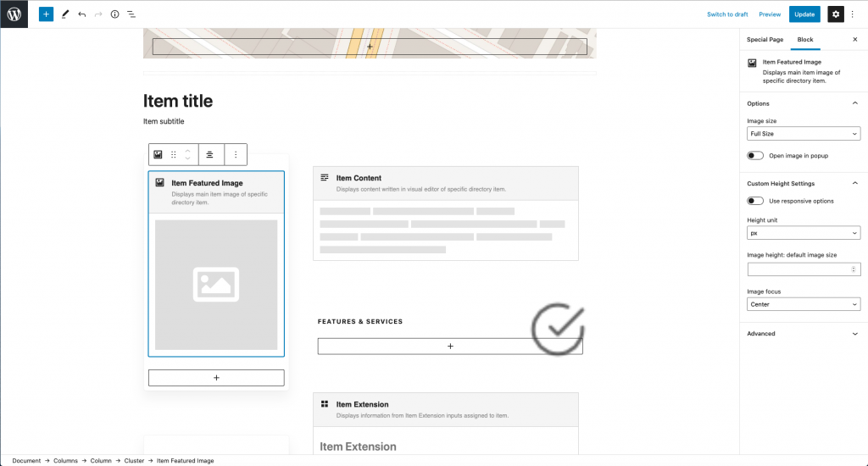Image resolution: width=868 pixels, height=466 pixels.
Task: Open the Image focus dropdown
Action: point(804,304)
